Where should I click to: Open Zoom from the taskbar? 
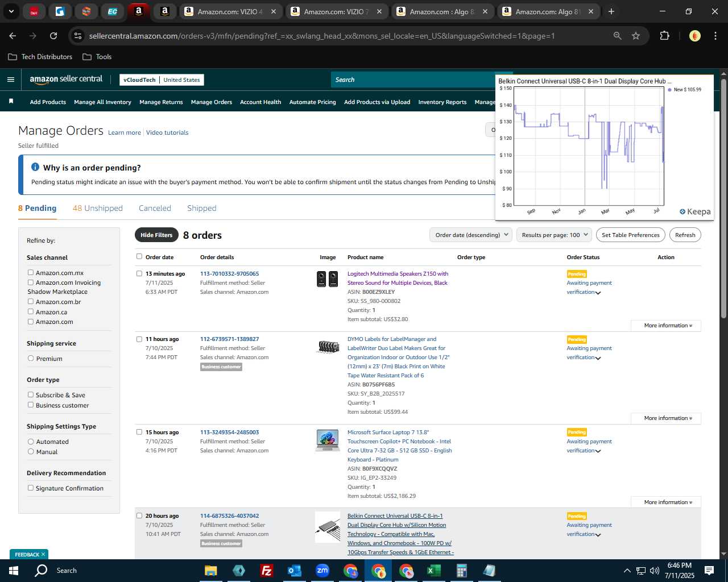point(322,571)
